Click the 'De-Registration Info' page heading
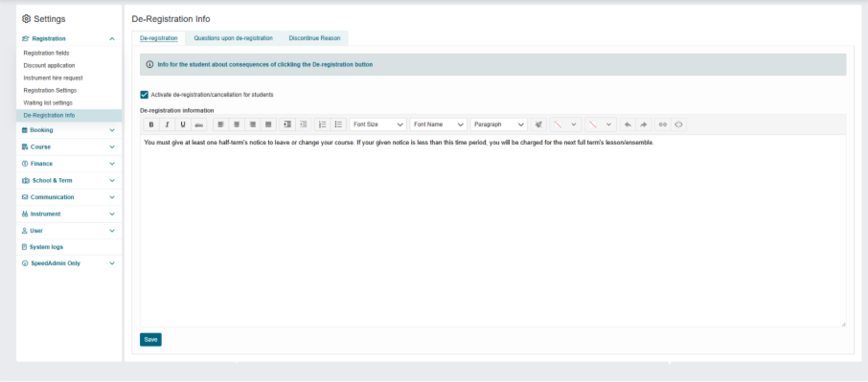 point(171,19)
